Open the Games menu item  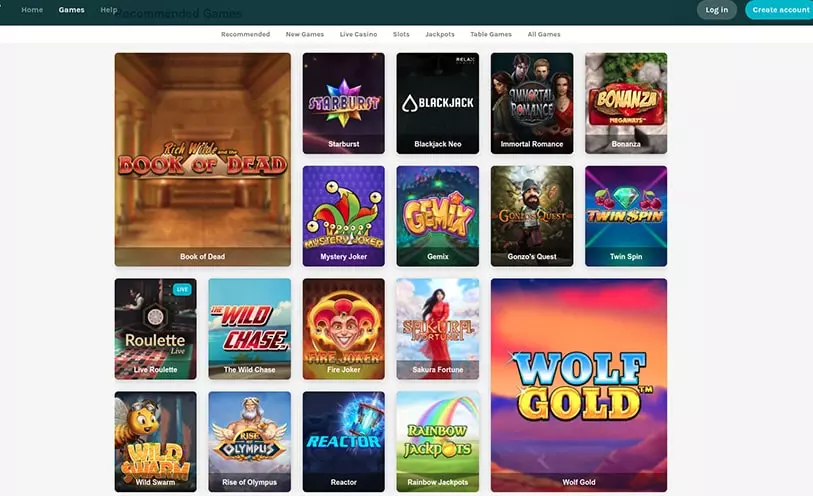[72, 10]
